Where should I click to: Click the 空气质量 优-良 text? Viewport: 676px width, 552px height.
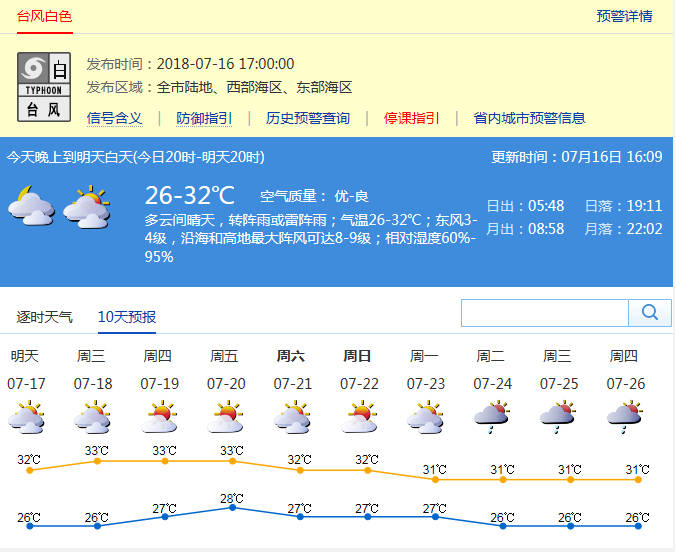pos(314,197)
